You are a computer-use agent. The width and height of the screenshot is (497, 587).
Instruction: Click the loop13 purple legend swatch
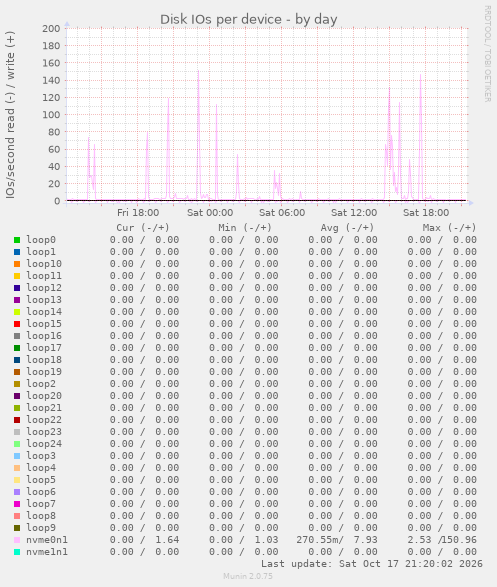coord(17,300)
